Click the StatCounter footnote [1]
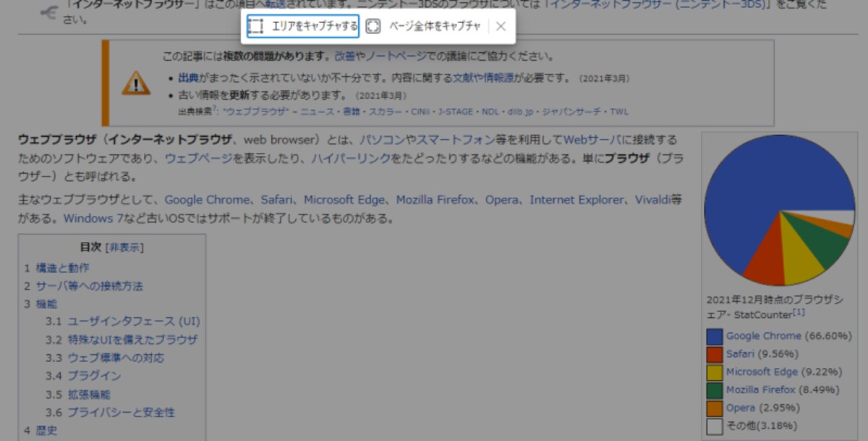868x441 pixels. coord(799,313)
